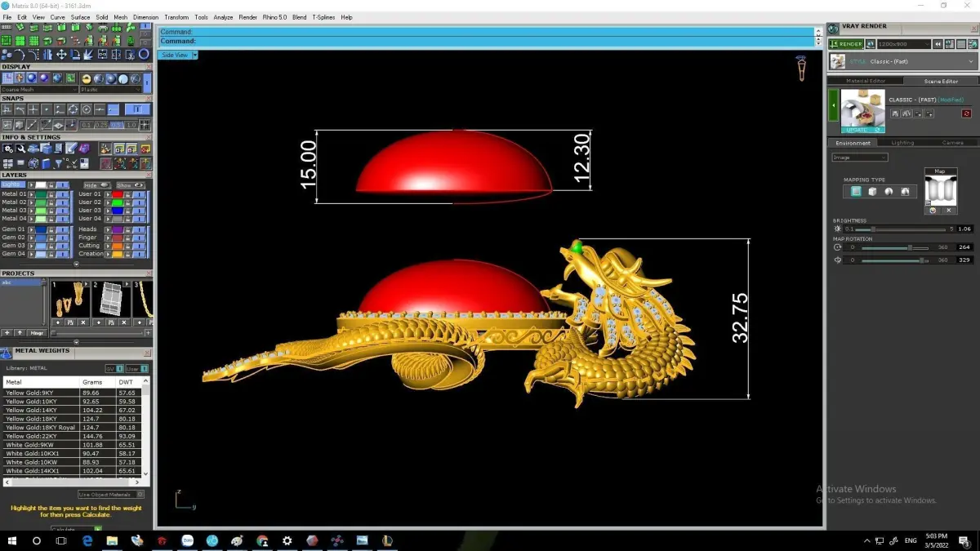
Task: Click the crosshair snap icon in Snaps
Action: [33, 109]
